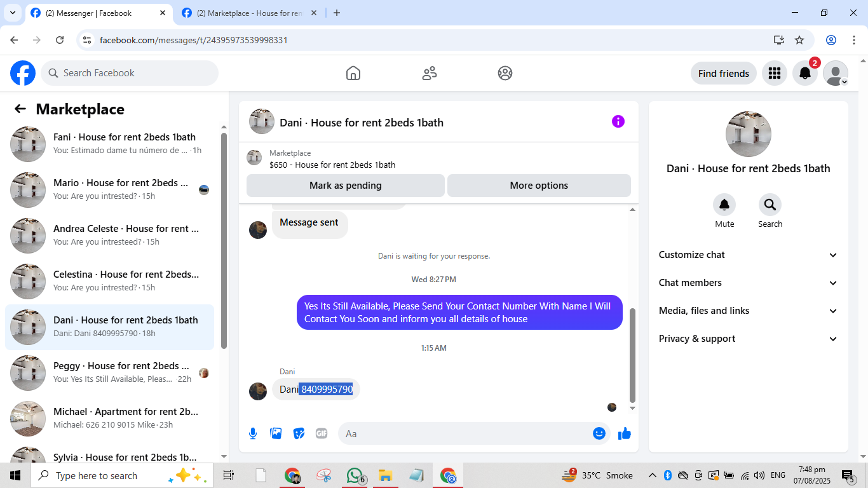This screenshot has height=488, width=868.
Task: Click the ENG language indicator in taskbar
Action: (x=778, y=475)
